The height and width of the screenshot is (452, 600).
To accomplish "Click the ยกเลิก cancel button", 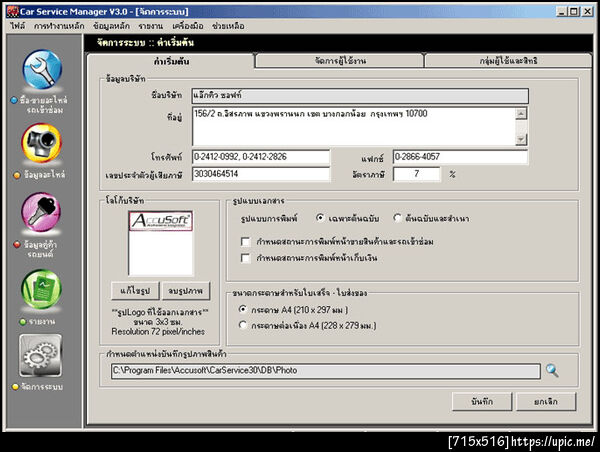I will click(x=546, y=401).
